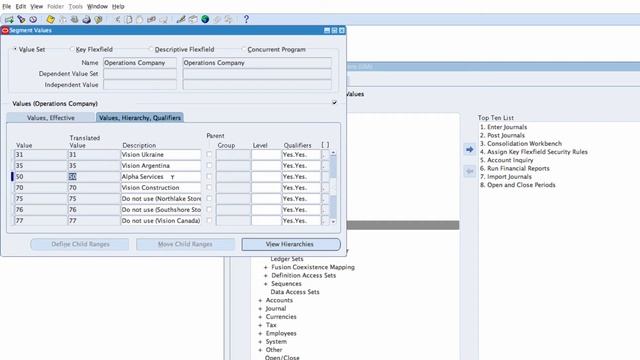The width and height of the screenshot is (640, 360).
Task: Select the Key Flexfield radio button
Action: pos(72,49)
